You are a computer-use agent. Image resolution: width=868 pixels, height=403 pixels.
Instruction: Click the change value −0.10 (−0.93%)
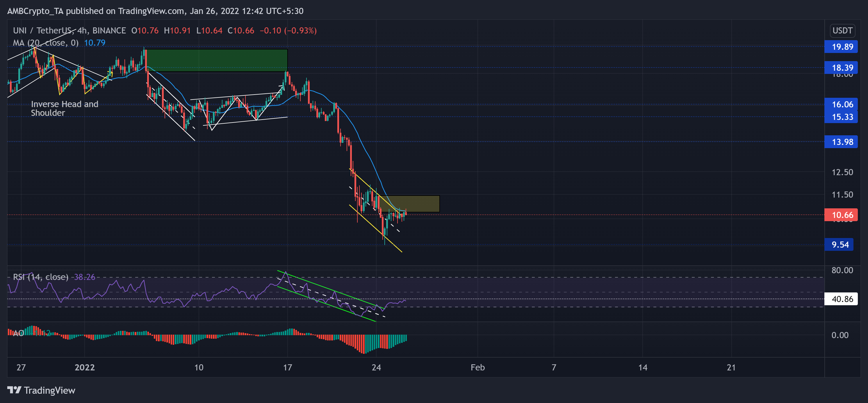(x=288, y=30)
